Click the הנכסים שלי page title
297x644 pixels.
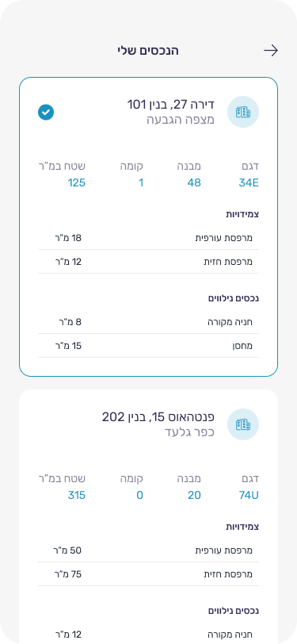[148, 51]
